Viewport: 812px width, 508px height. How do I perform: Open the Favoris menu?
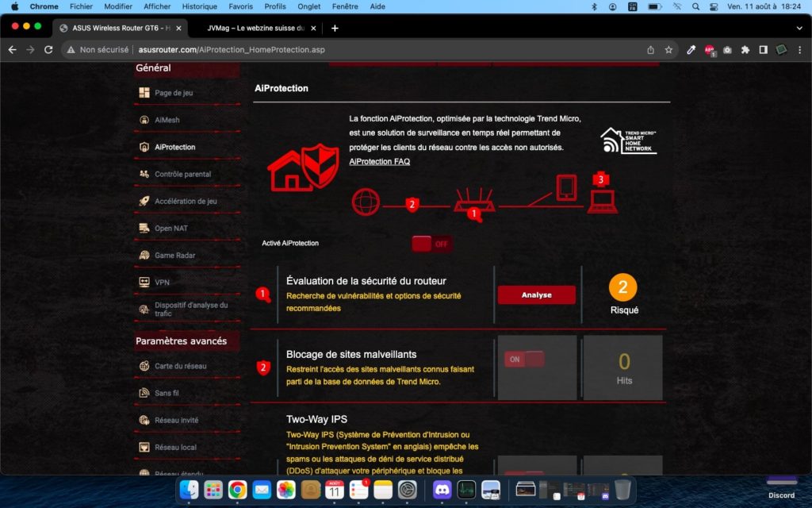241,6
